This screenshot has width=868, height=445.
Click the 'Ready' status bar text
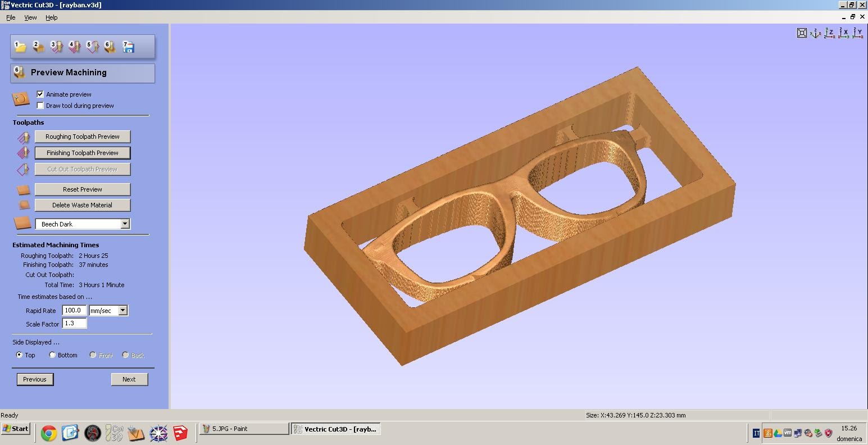(x=10, y=415)
